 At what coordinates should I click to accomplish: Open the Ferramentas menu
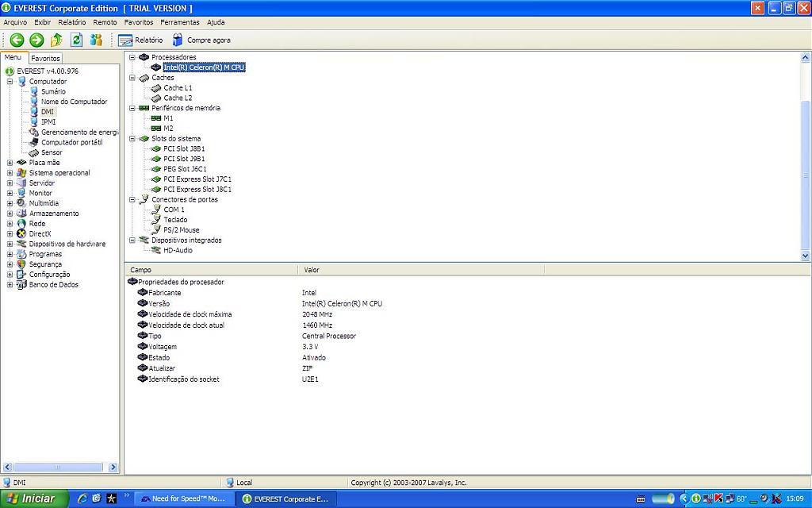click(180, 22)
